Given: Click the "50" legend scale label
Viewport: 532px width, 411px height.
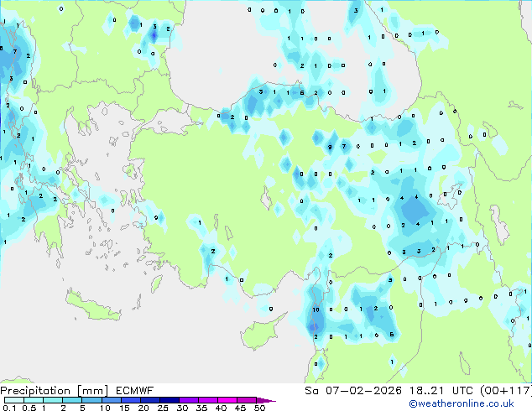Looking at the screenshot, I should click(259, 408).
